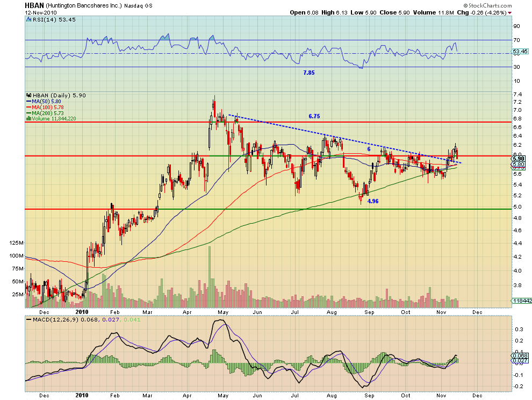This screenshot has width=532, height=400.
Task: Click the blue 0.027 signal value in MACD legend
Action: tap(111, 320)
